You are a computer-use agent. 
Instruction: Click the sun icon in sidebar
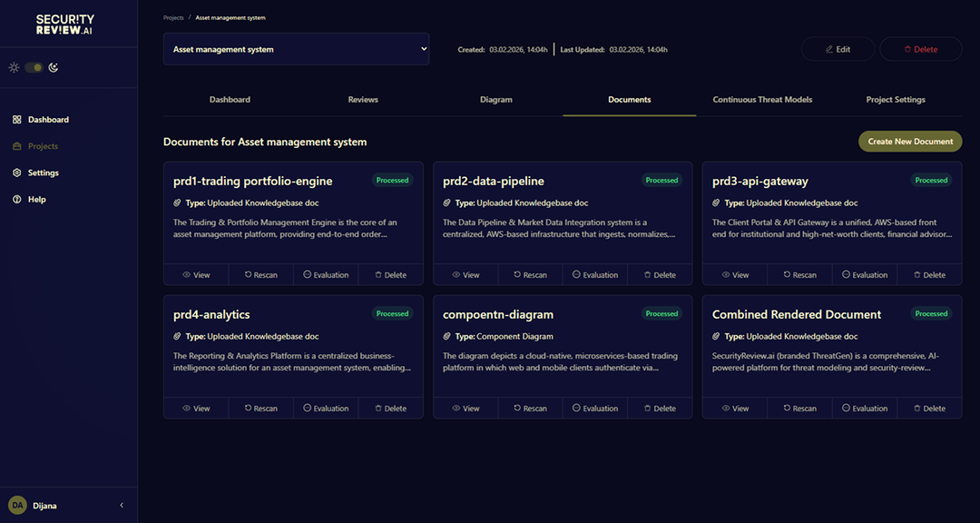pyautogui.click(x=14, y=67)
